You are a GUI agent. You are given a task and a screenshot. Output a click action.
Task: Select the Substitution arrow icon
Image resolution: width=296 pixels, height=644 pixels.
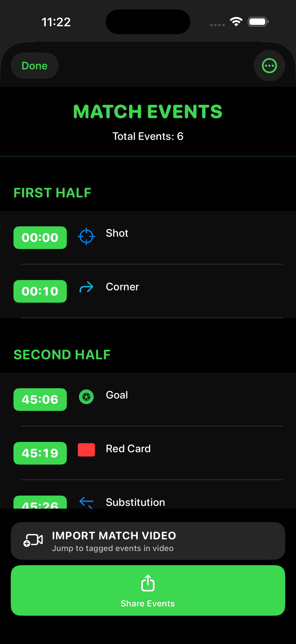point(86,501)
